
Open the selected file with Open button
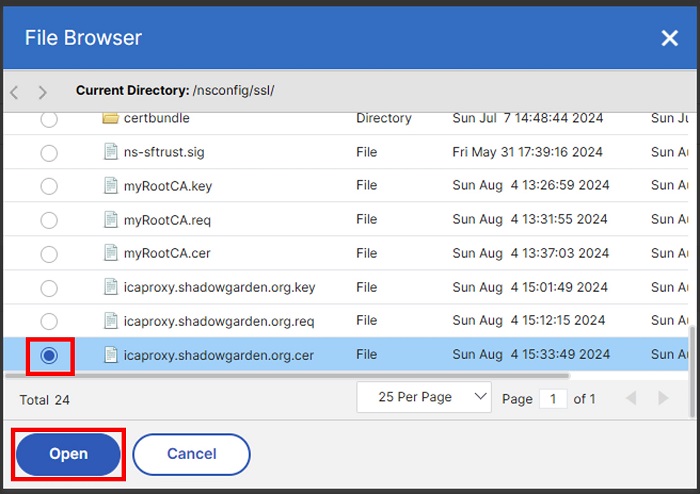coord(68,454)
